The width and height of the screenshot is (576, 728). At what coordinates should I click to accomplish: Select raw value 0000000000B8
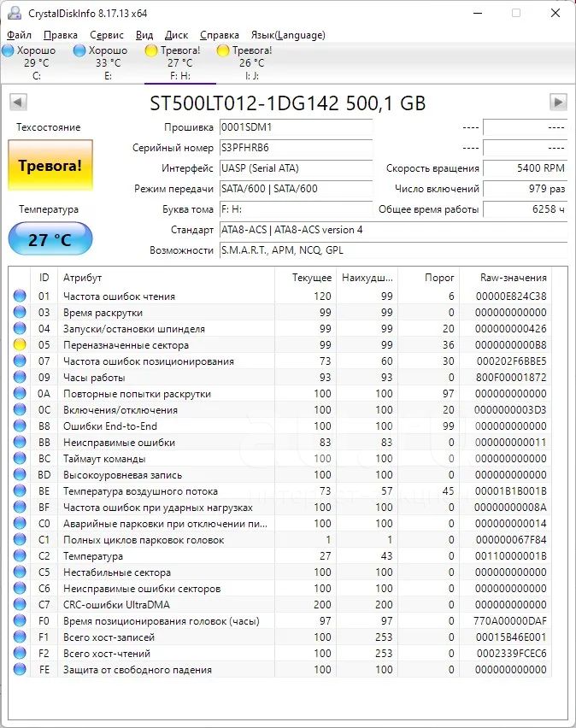(510, 345)
